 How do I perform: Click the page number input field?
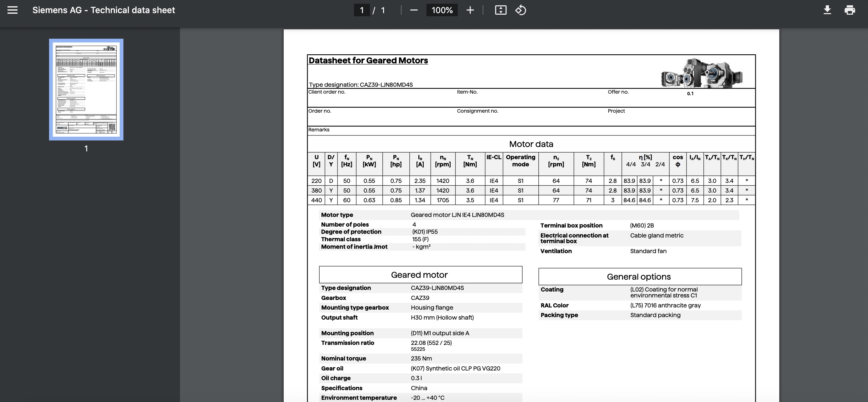click(x=362, y=10)
